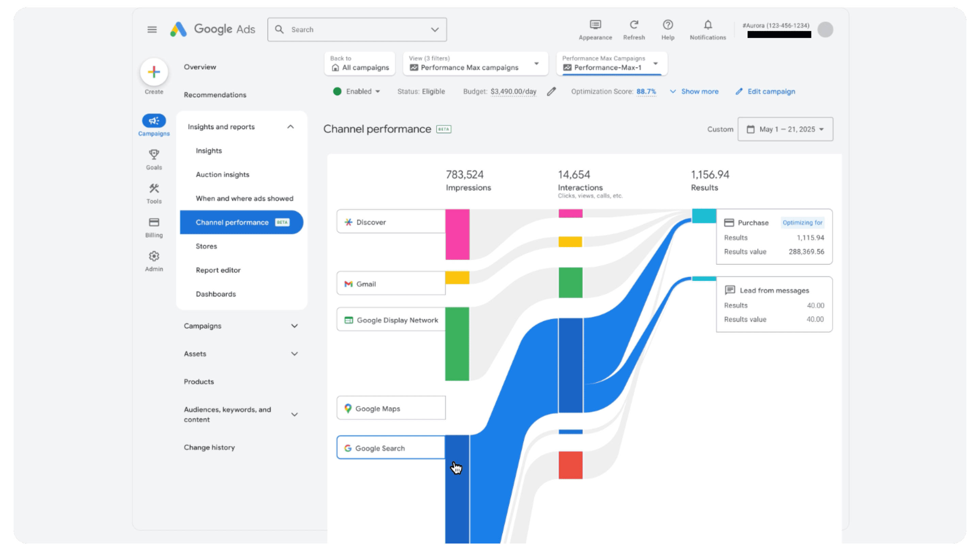Image resolution: width=980 pixels, height=551 pixels.
Task: Click the Google Display Network icon
Action: (x=348, y=320)
